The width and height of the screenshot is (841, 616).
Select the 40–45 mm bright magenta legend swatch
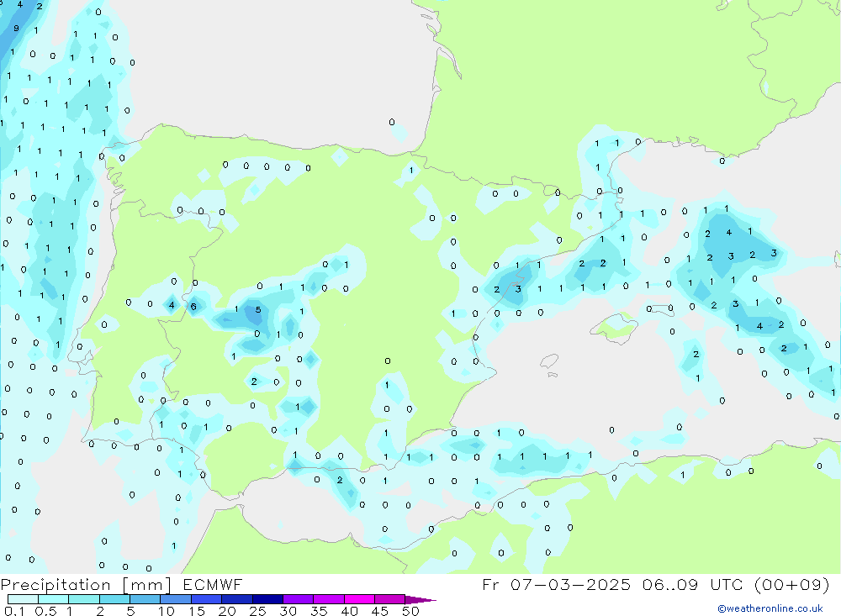(x=359, y=599)
